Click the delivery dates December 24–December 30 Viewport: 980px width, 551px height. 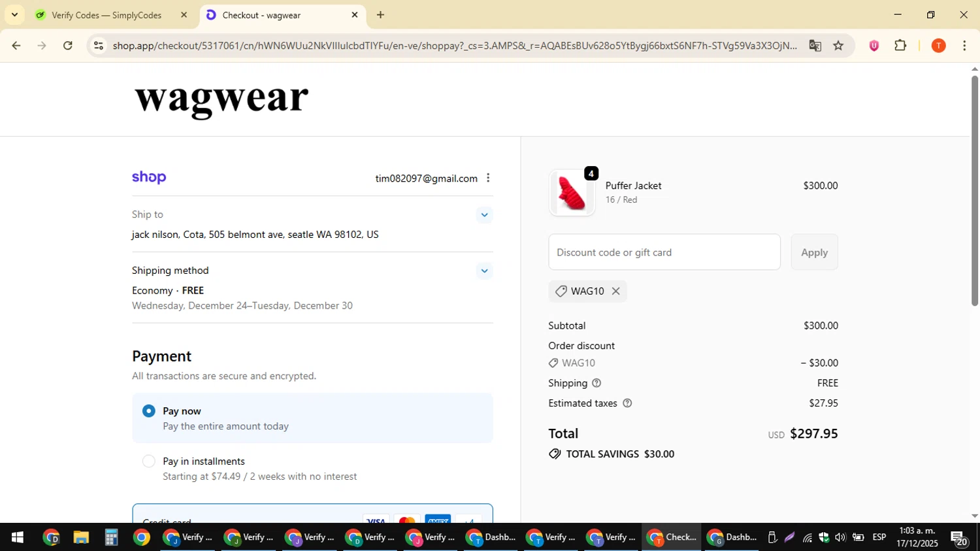242,306
